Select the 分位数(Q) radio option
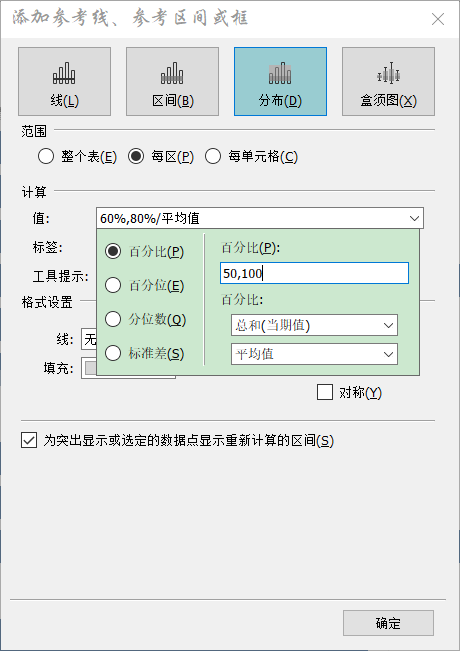Image resolution: width=460 pixels, height=651 pixels. 113,319
